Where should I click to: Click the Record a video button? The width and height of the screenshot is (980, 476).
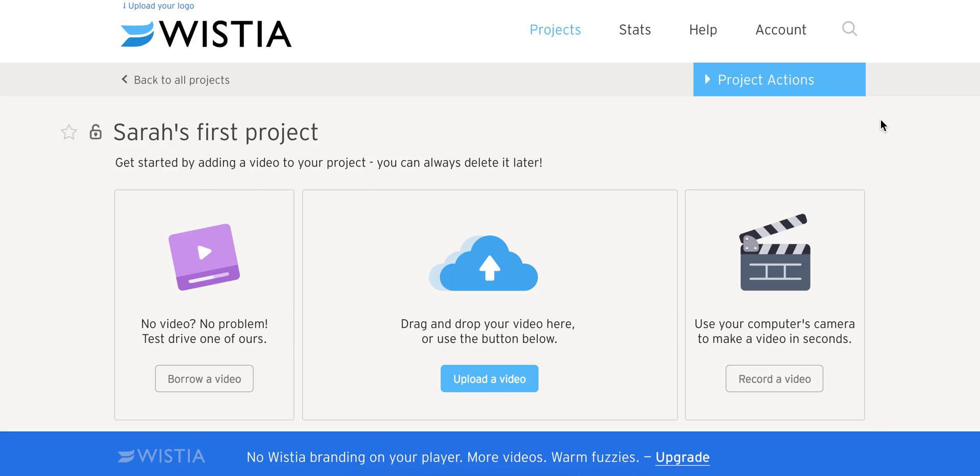774,378
